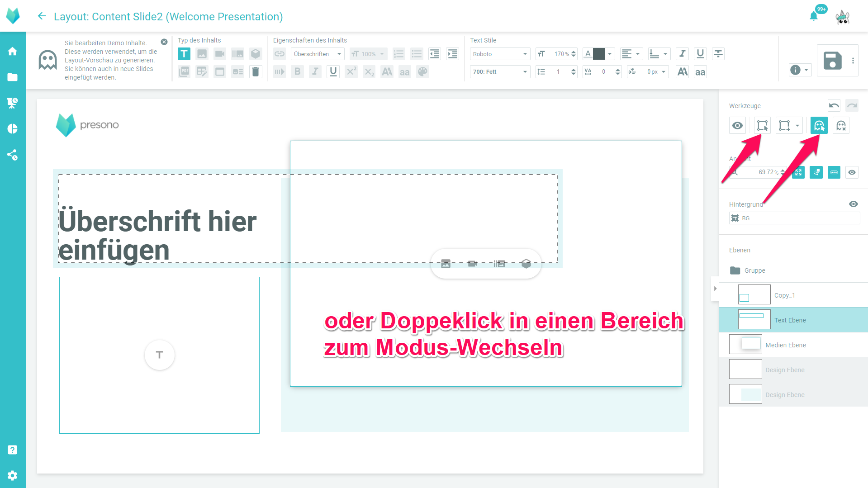The width and height of the screenshot is (868, 488).
Task: Click the info dropdown near the save button
Action: (x=800, y=70)
